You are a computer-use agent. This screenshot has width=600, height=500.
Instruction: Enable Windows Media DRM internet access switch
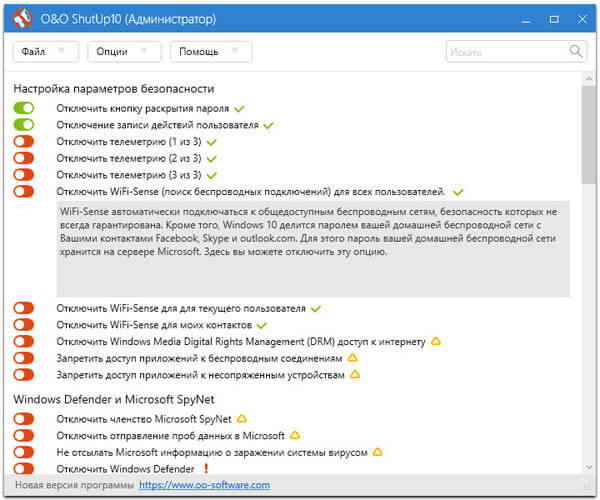coord(24,341)
